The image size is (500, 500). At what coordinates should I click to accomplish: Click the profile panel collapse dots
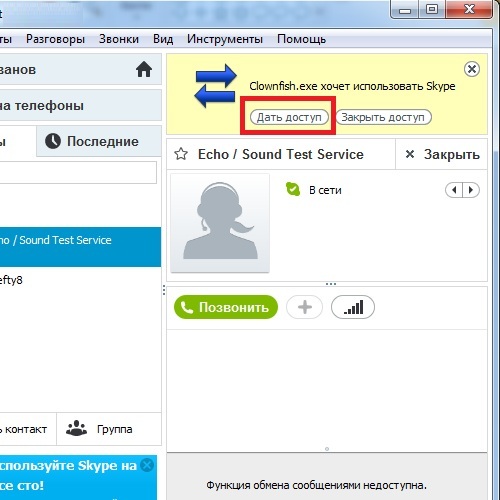point(331,284)
